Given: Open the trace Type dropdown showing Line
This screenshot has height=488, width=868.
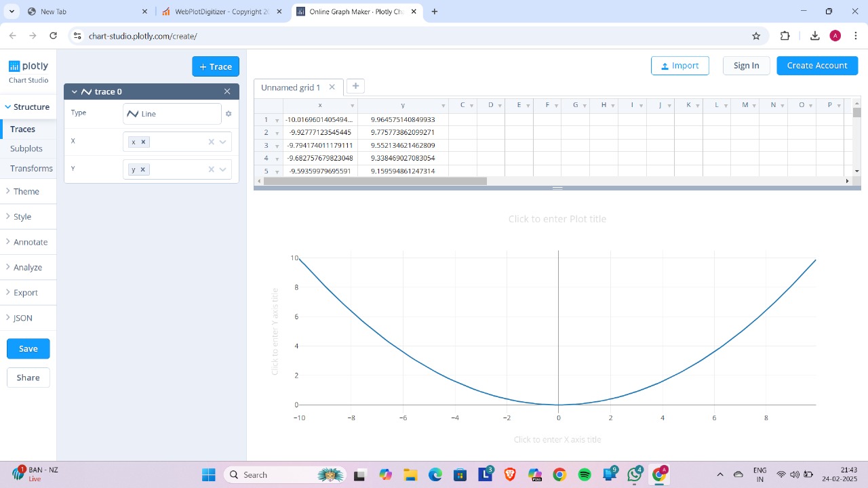Looking at the screenshot, I should [x=172, y=113].
